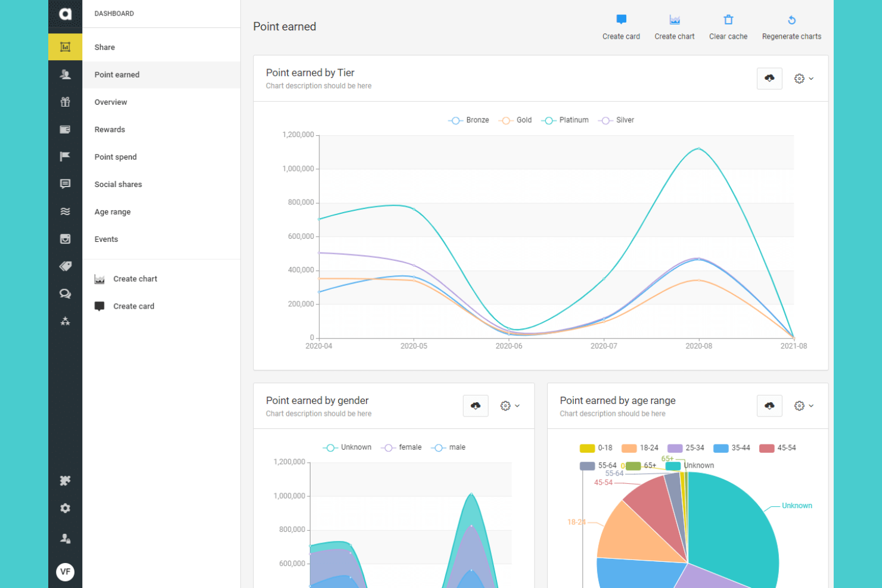Select Point spend in dashboard menu

161,157
